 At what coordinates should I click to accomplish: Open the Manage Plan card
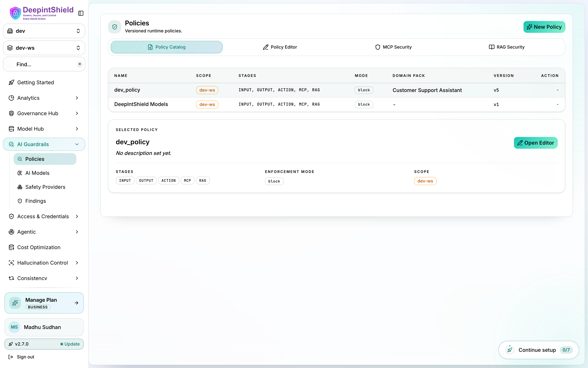click(44, 303)
